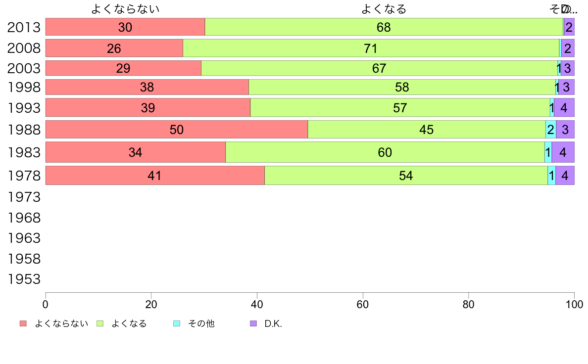
Task: Click the 1988 red segment labeled 50
Action: point(176,130)
